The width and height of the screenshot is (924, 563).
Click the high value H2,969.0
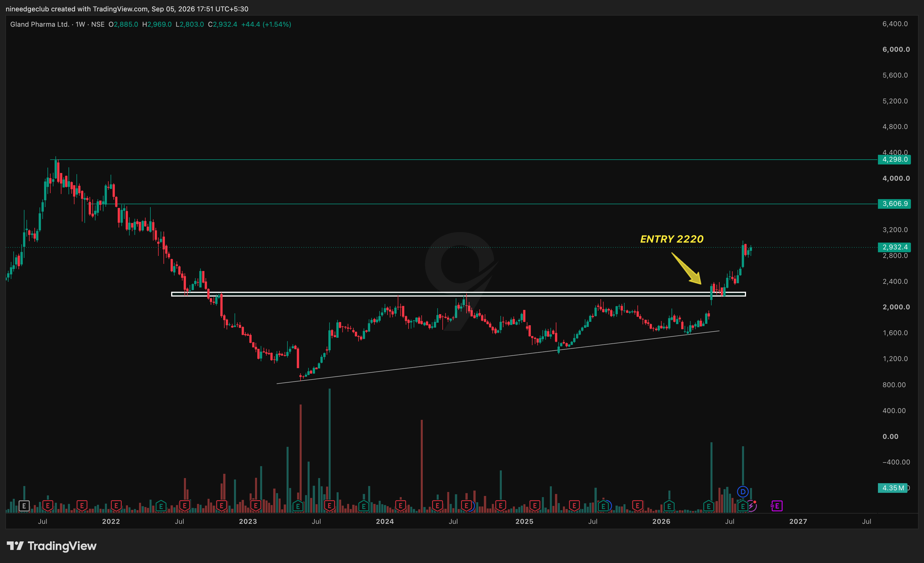pos(157,24)
